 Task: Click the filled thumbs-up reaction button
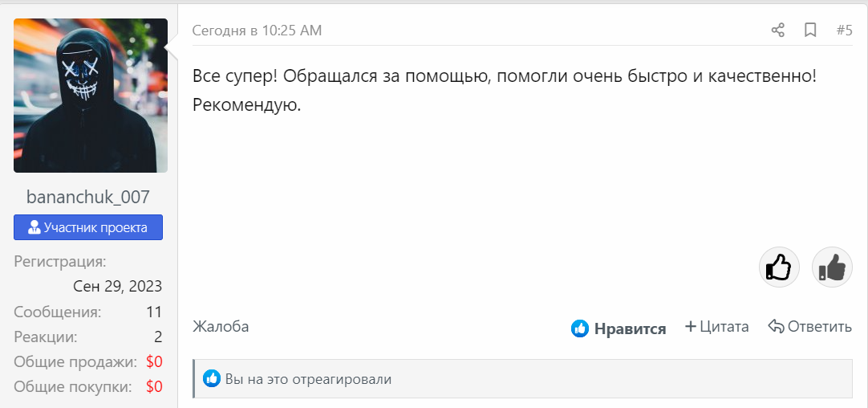pos(832,267)
